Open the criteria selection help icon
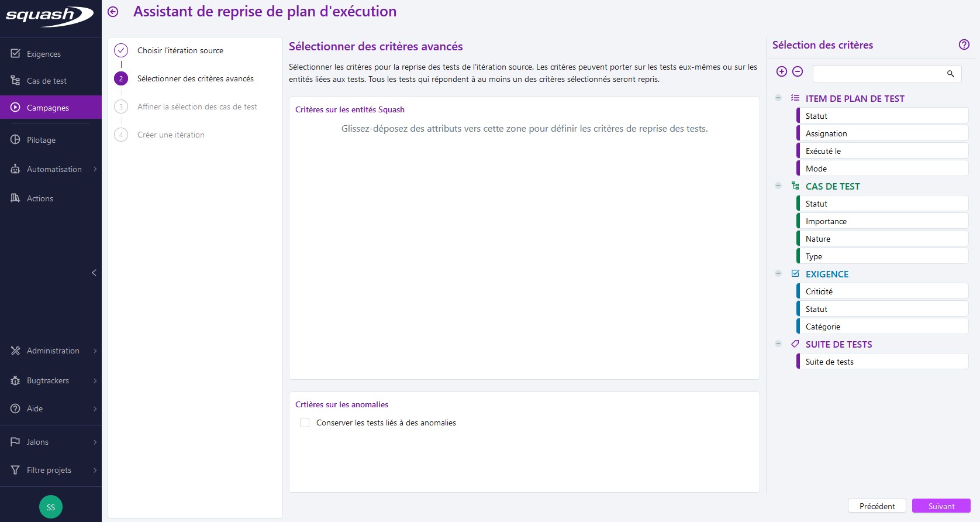 (x=964, y=44)
